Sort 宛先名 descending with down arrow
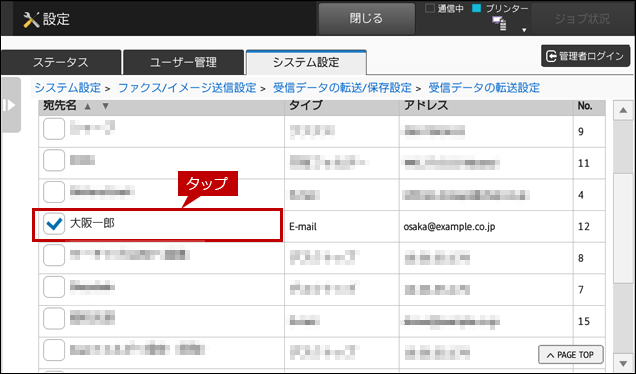The height and width of the screenshot is (374, 636). coord(105,106)
